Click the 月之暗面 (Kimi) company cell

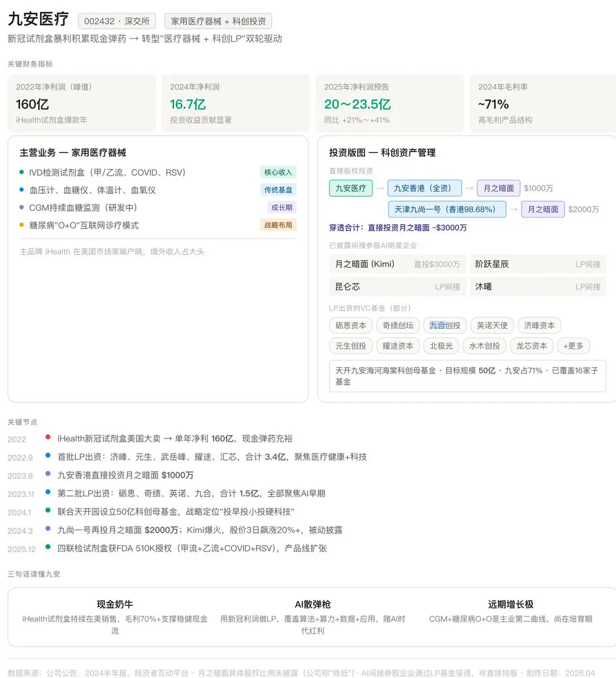coord(397,264)
